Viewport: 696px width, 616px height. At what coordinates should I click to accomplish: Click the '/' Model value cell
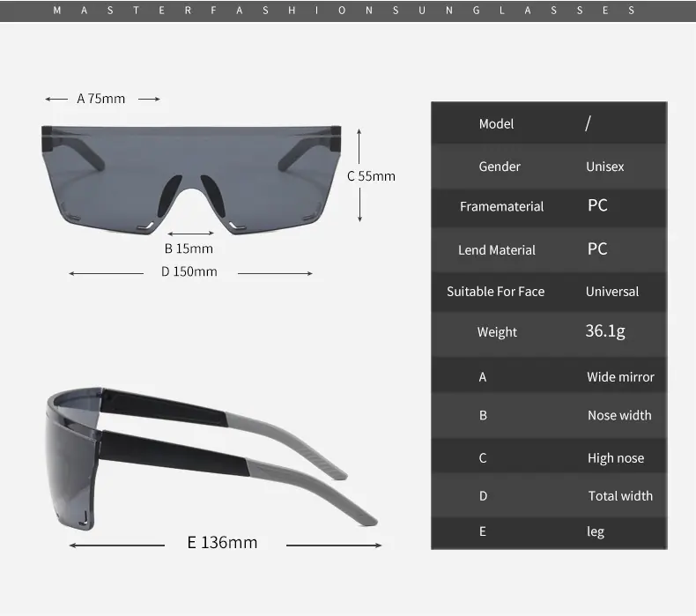[589, 123]
